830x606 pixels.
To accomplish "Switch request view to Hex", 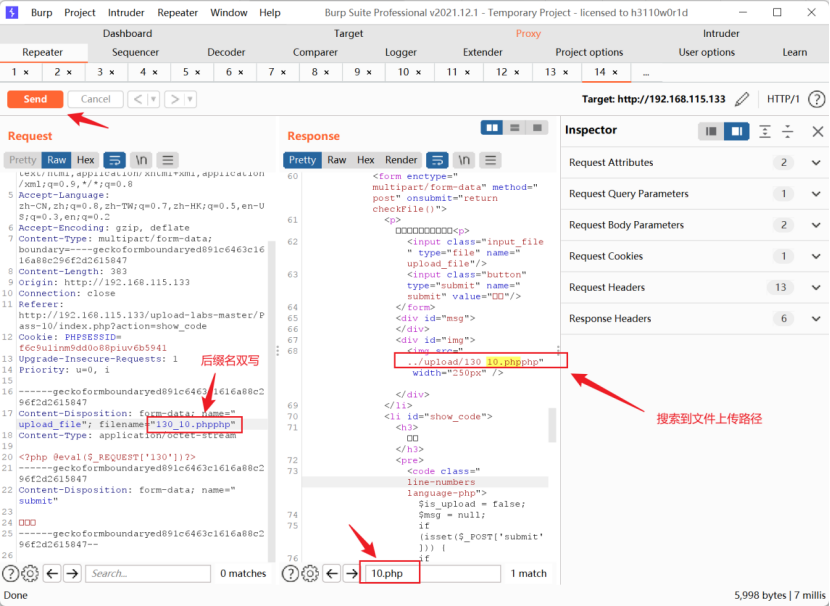I will (x=85, y=160).
